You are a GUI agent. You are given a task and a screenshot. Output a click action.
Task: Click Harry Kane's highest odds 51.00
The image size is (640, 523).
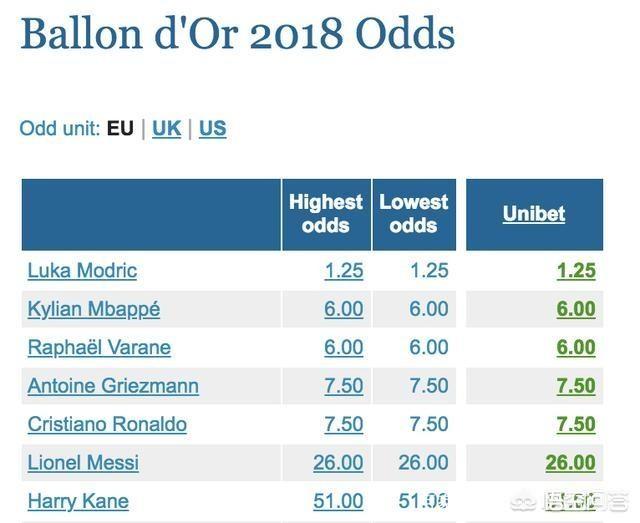click(338, 501)
